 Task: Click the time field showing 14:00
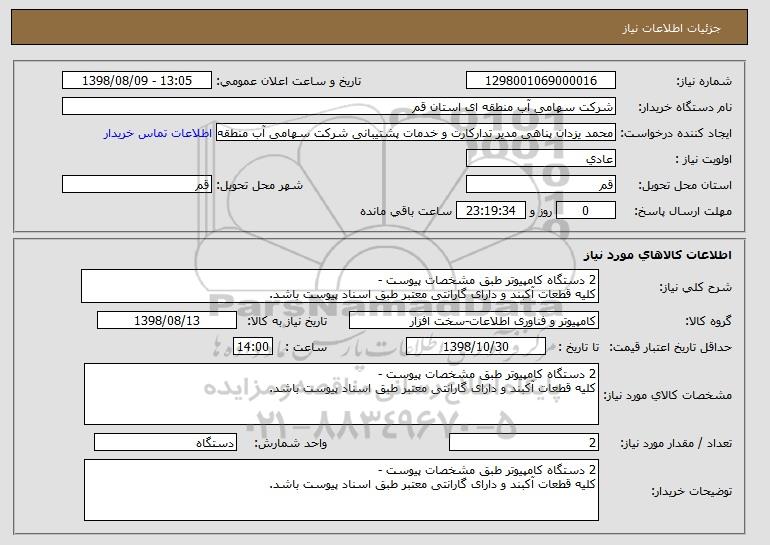tap(253, 347)
